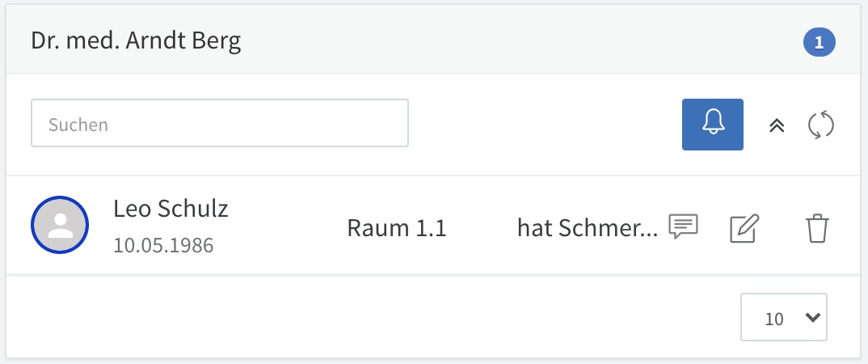868x364 pixels.
Task: Open the page size dropdown showing 10
Action: point(784,317)
